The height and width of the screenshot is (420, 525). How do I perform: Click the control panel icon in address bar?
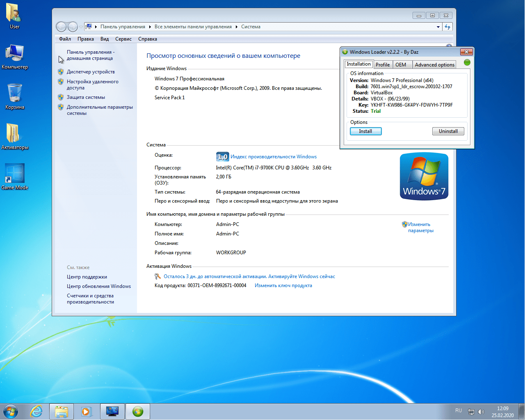89,27
